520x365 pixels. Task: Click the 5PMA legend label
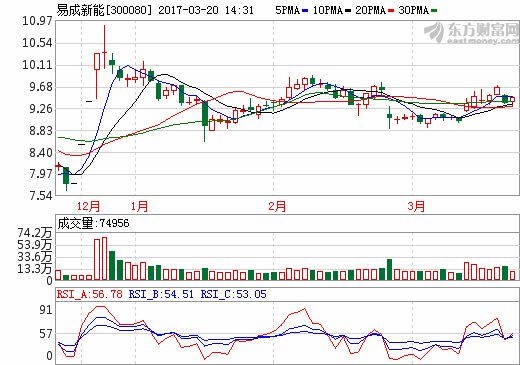point(287,10)
